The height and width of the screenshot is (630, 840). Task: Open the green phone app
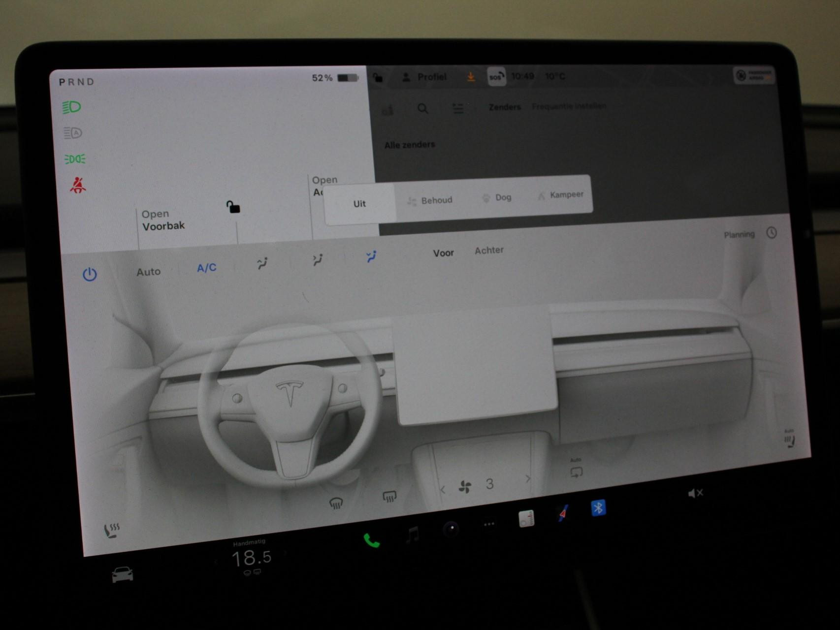(372, 540)
